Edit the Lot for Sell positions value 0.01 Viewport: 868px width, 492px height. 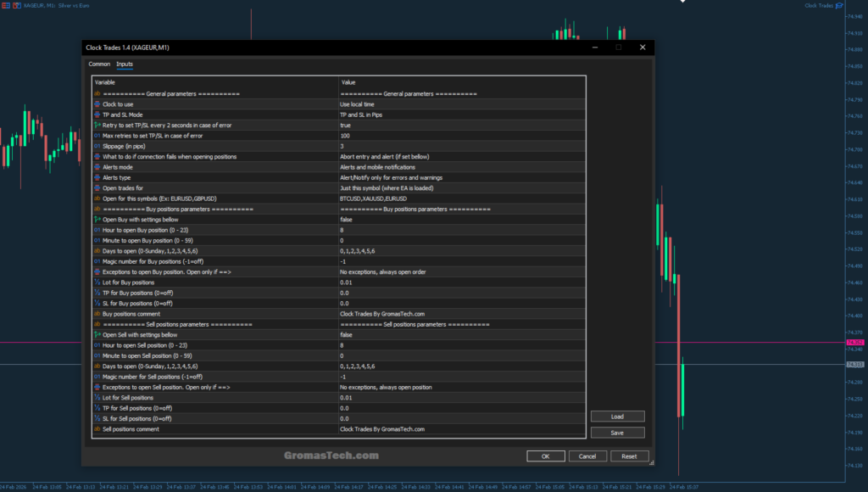462,398
